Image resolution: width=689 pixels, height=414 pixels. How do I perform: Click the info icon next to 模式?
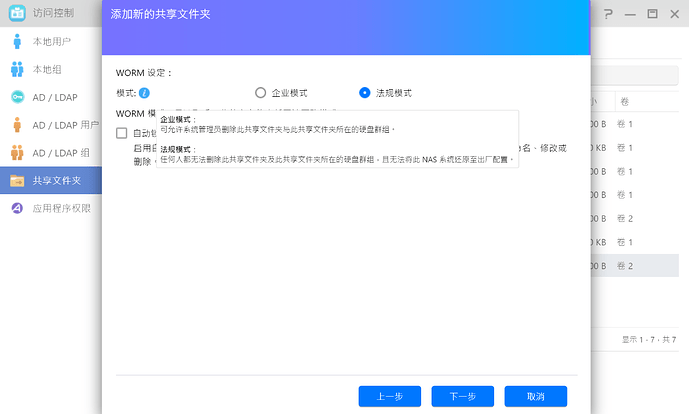[145, 93]
